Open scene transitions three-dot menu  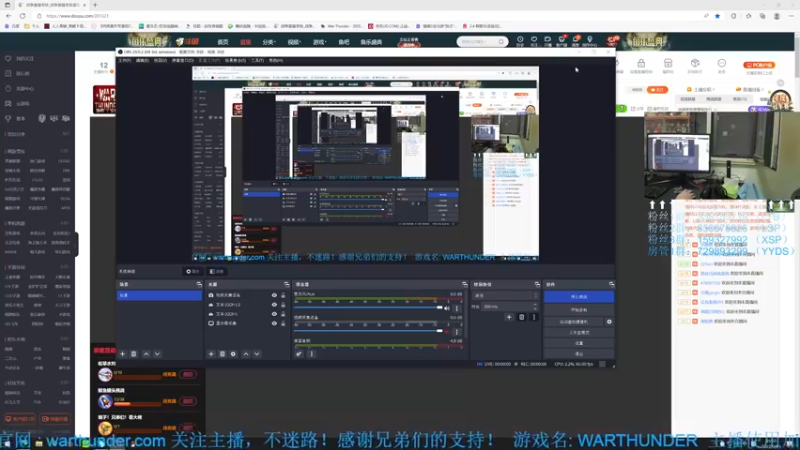tap(534, 317)
